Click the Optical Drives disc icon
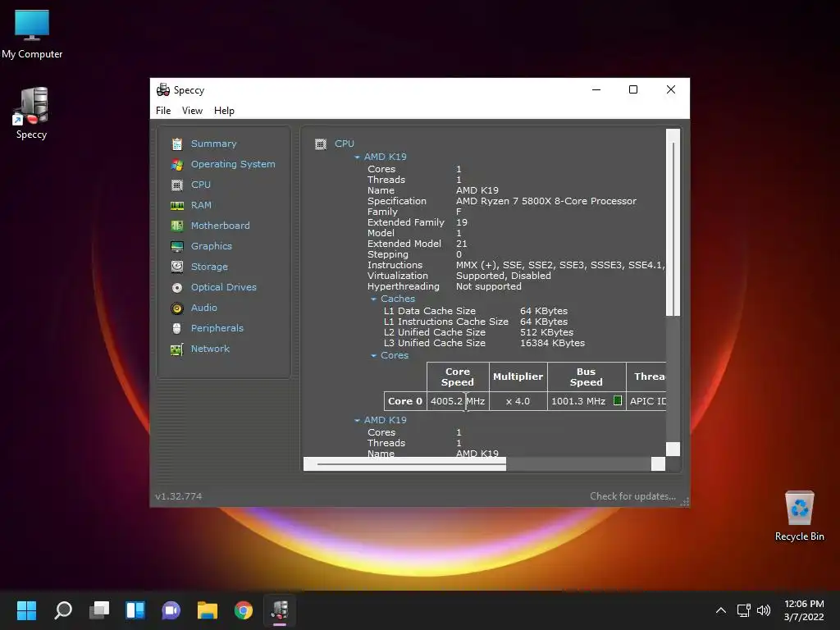 (177, 288)
